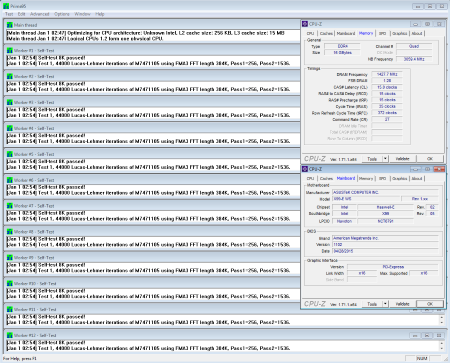Click the CPU-Z icon in the Mainboard window title
450x363 pixels.
click(x=305, y=169)
